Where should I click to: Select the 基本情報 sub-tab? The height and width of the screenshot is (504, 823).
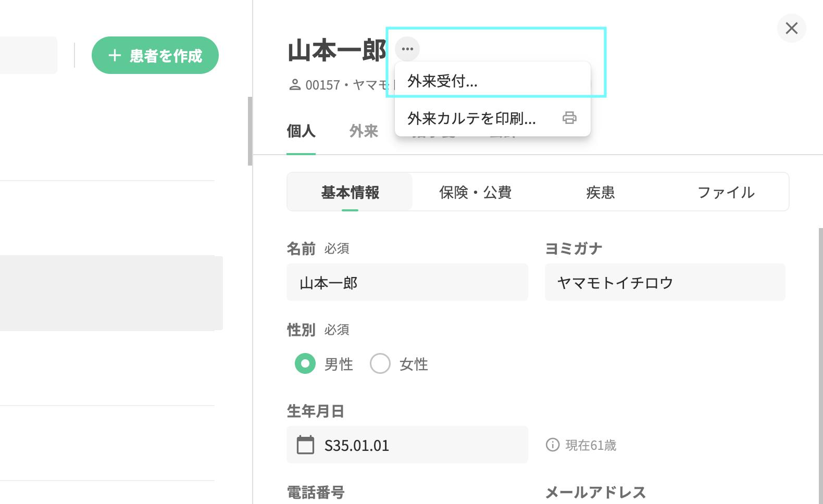(350, 193)
